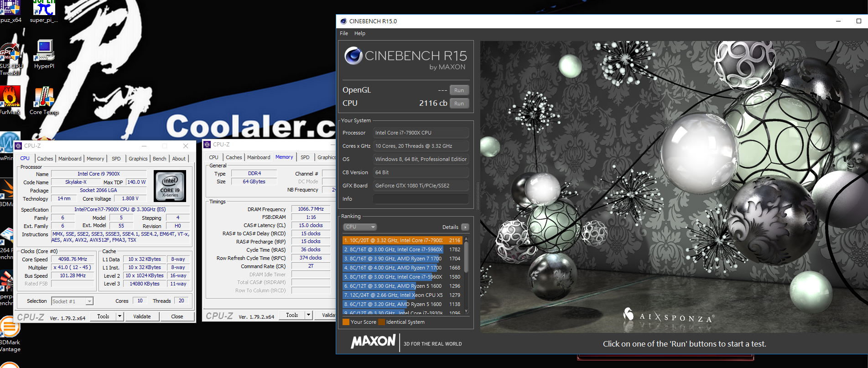Screen dimensions: 868x368
Task: Click the left CPU-Z window title icon
Action: coord(19,146)
